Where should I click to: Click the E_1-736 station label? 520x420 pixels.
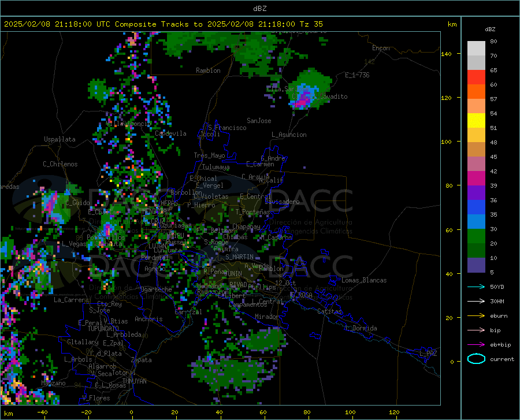[357, 75]
